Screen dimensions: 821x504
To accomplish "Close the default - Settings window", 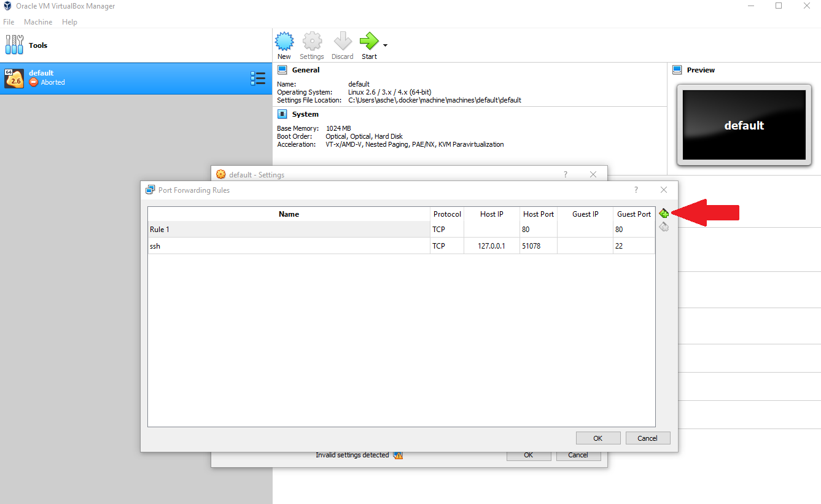I will coord(593,175).
